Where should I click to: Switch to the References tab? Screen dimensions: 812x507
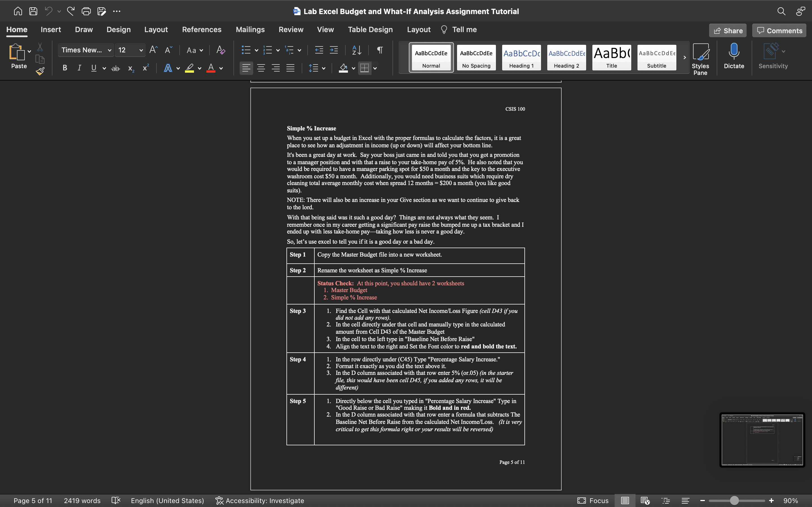tap(202, 30)
